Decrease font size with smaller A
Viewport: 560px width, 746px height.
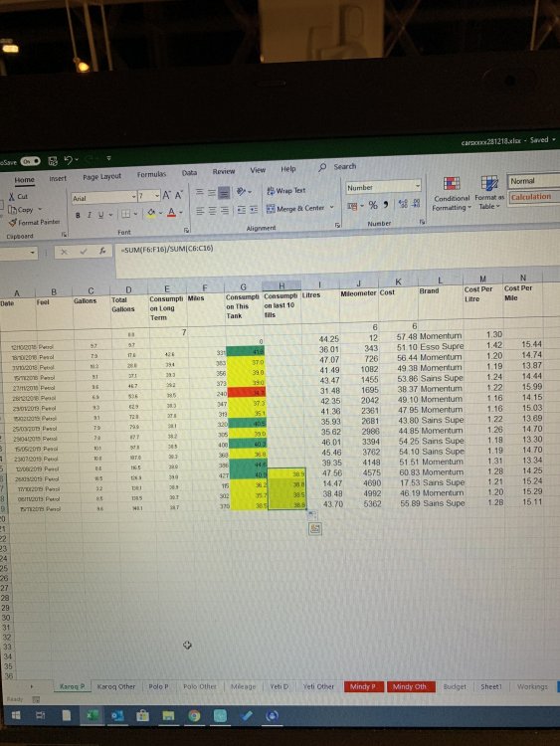[x=178, y=195]
